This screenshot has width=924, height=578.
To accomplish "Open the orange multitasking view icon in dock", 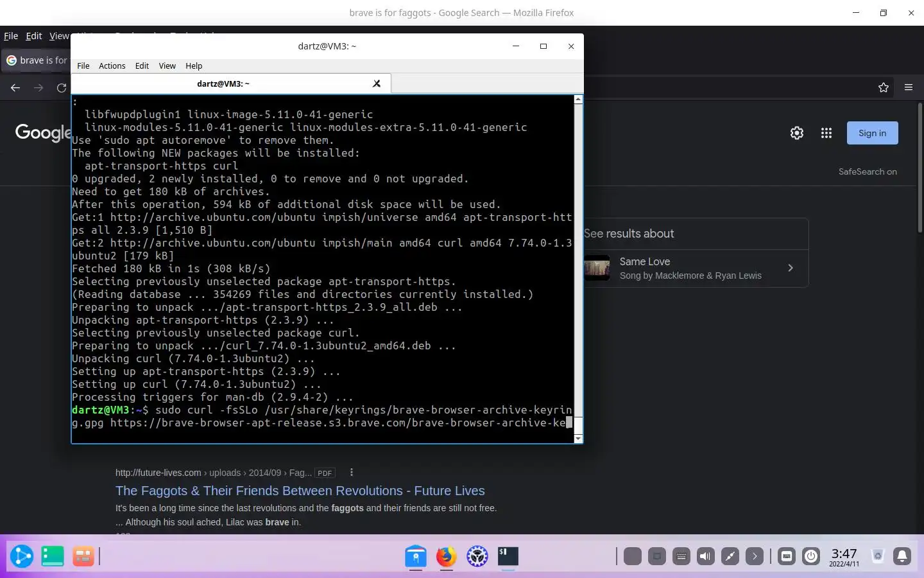I will [83, 556].
